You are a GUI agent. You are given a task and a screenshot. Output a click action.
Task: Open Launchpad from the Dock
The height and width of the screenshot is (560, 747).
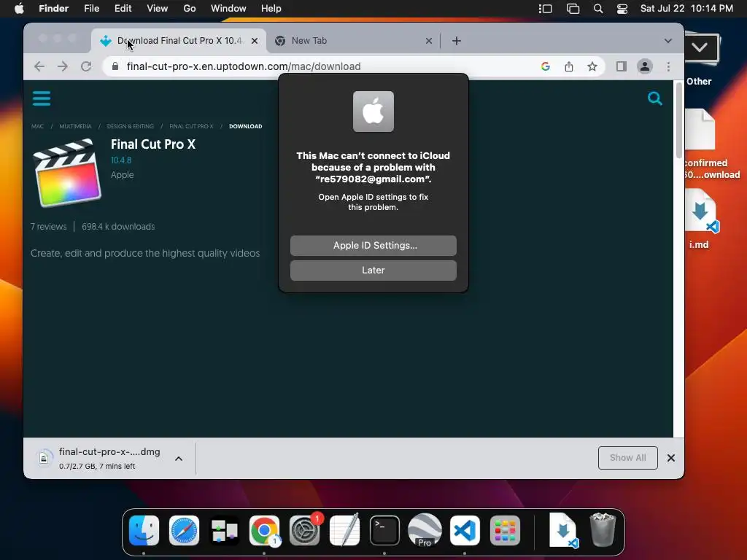[505, 531]
